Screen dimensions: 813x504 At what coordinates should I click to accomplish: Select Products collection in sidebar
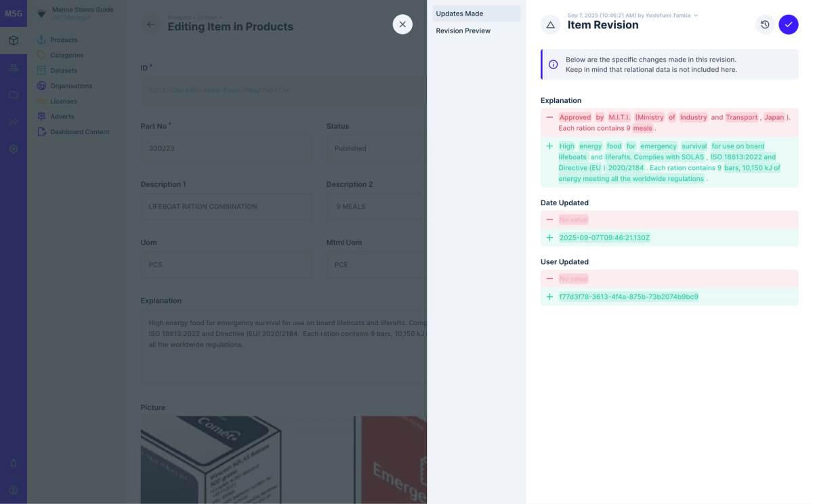77,40
